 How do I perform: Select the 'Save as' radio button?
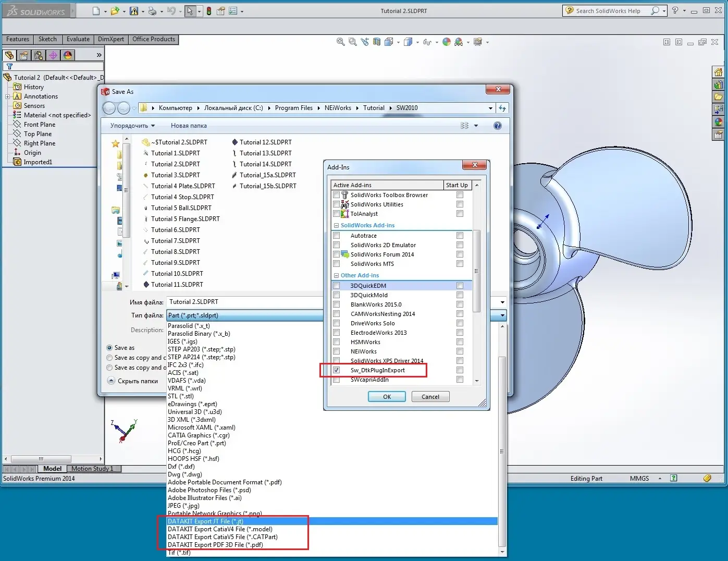pos(109,348)
